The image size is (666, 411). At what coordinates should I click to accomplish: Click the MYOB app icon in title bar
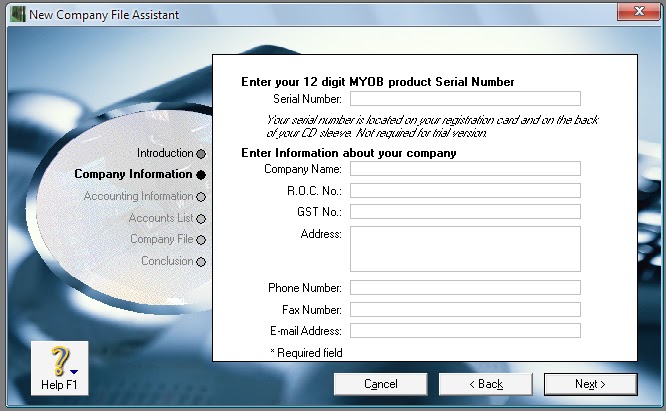pos(18,14)
